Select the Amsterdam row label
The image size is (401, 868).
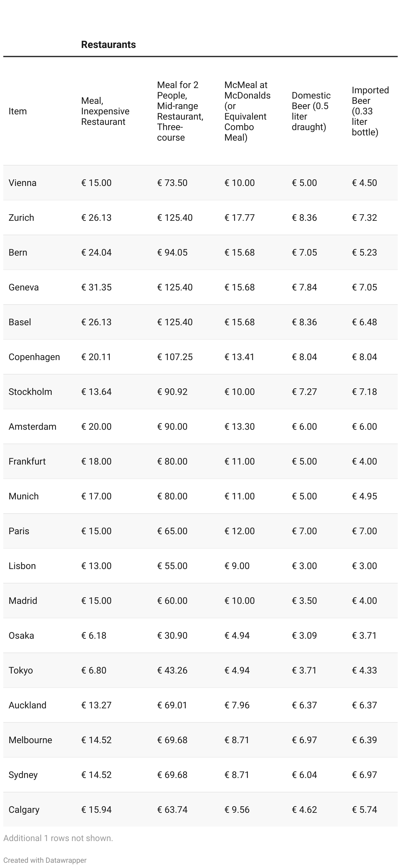point(32,426)
